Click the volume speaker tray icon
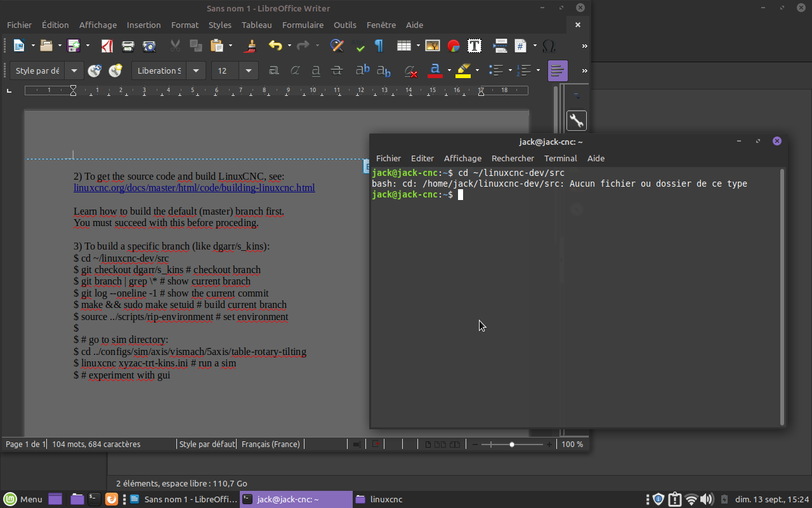This screenshot has height=508, width=812. 707,499
